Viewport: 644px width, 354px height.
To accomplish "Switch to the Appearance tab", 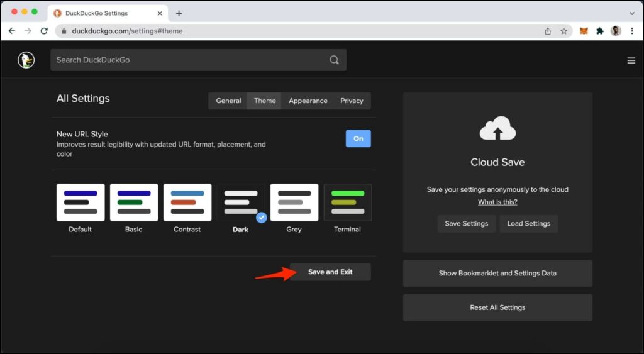I will pyautogui.click(x=308, y=101).
